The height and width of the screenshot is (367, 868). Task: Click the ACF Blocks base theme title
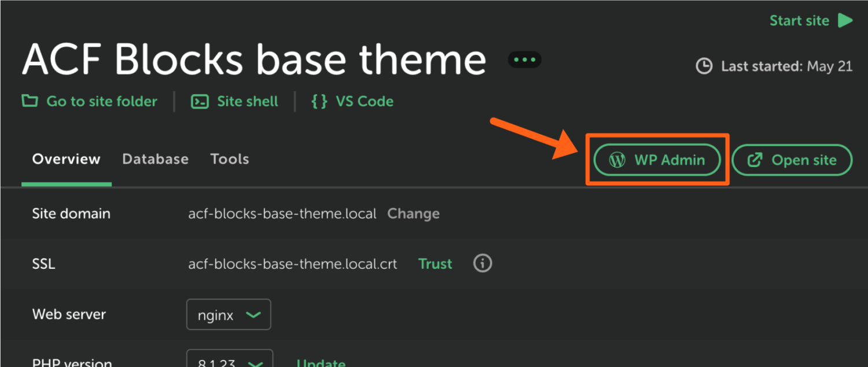point(253,60)
